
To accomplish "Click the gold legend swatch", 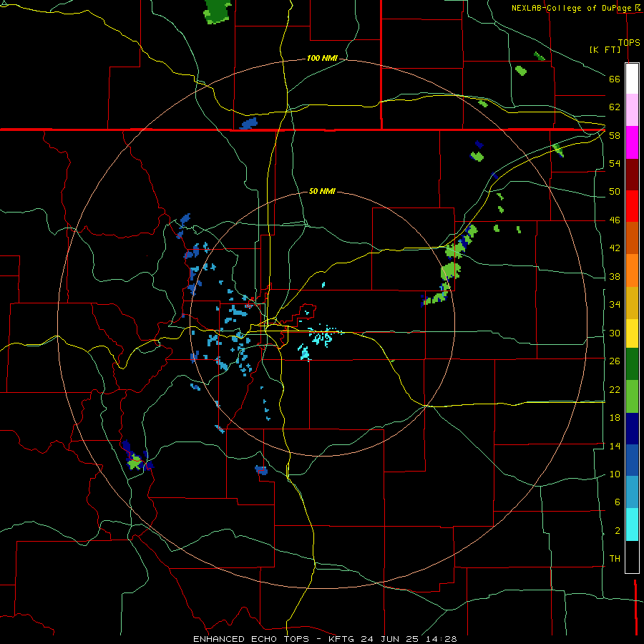I will 632,303.
